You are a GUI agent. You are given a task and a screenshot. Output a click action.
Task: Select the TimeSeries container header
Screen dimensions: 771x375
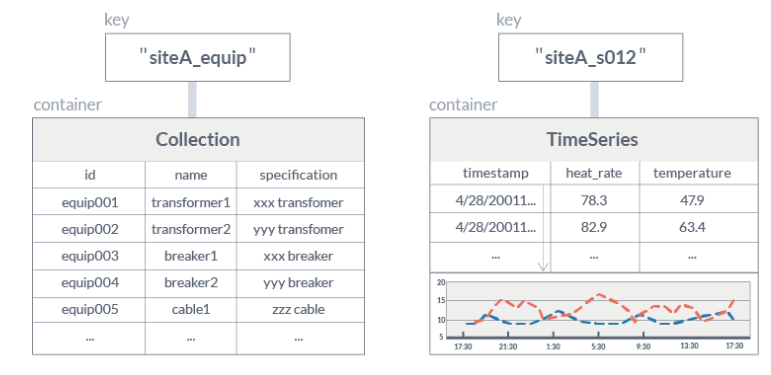click(593, 140)
